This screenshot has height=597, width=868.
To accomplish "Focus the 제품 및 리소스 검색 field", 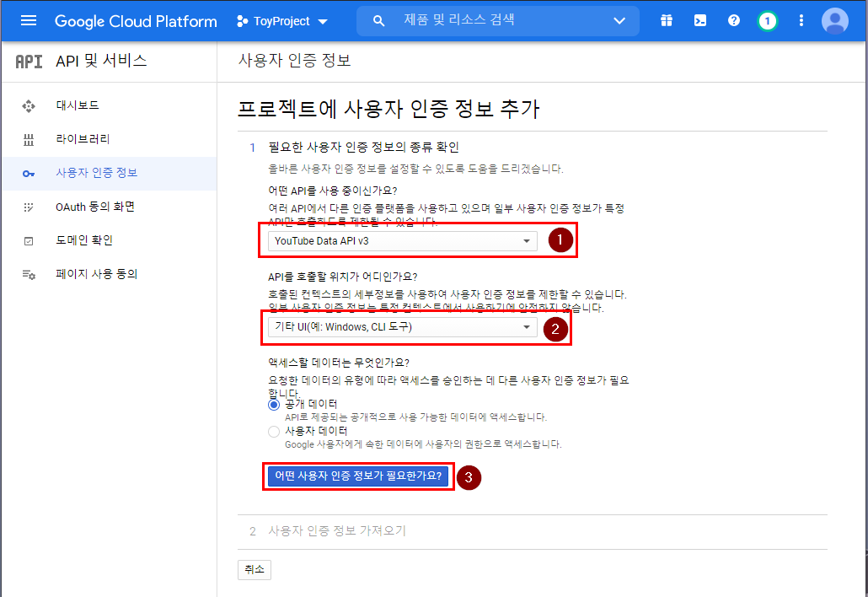I will pyautogui.click(x=498, y=20).
